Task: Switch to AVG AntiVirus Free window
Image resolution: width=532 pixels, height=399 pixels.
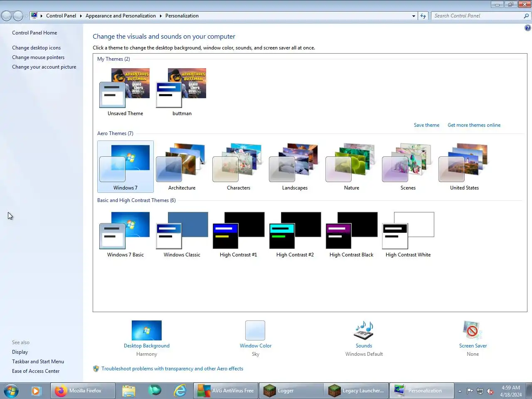Action: pos(226,391)
